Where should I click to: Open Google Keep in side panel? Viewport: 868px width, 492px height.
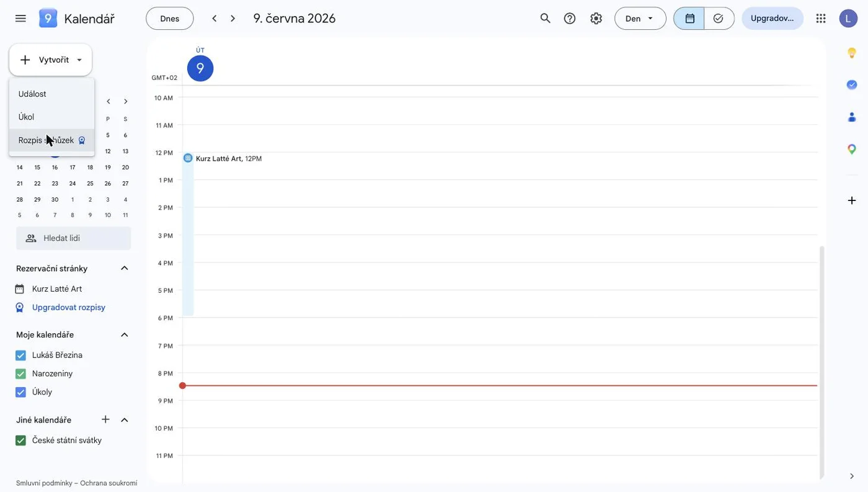coord(852,53)
